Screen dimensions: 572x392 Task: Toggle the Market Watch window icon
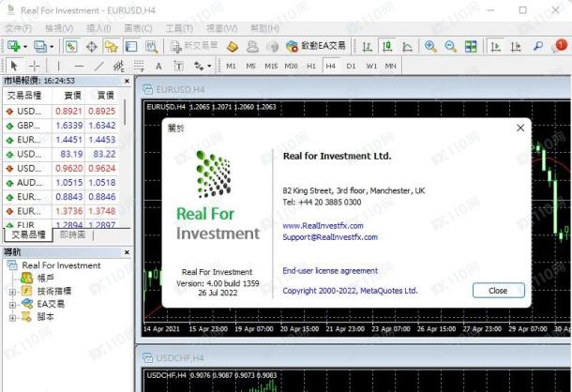(x=71, y=46)
